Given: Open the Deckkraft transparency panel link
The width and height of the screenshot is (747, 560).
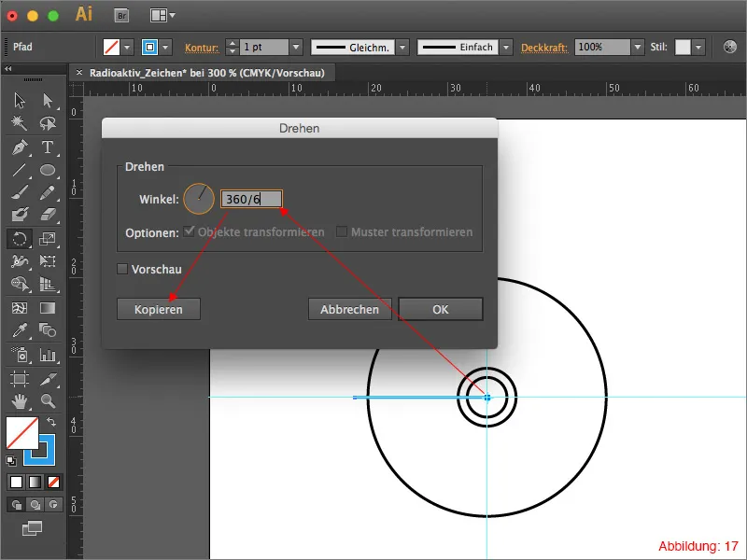Looking at the screenshot, I should coord(544,48).
